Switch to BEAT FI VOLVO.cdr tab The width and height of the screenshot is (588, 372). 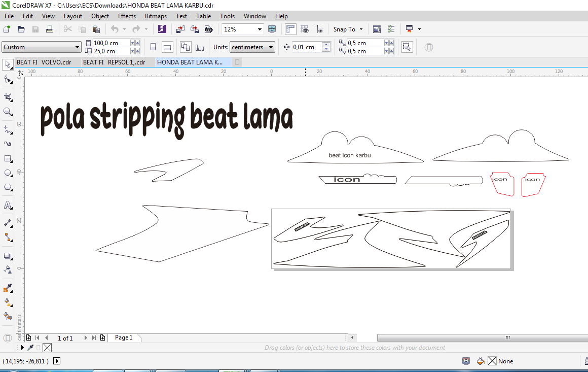pos(44,62)
